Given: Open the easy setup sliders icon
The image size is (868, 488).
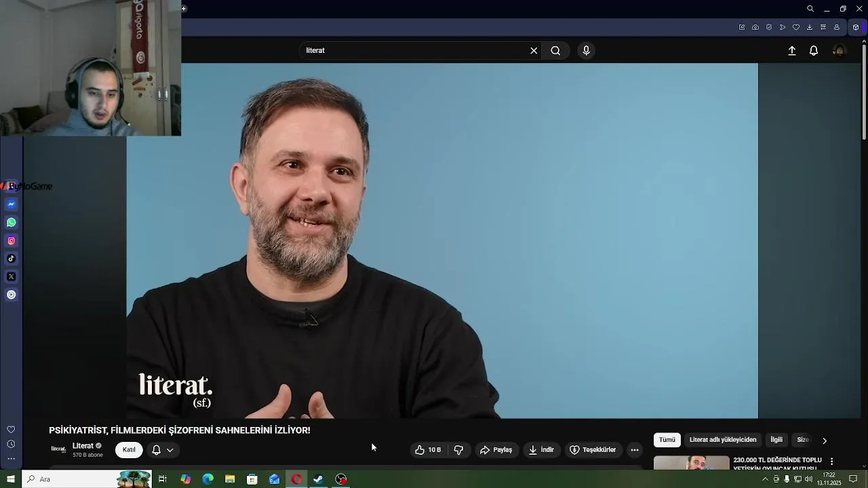Looking at the screenshot, I should click(823, 27).
